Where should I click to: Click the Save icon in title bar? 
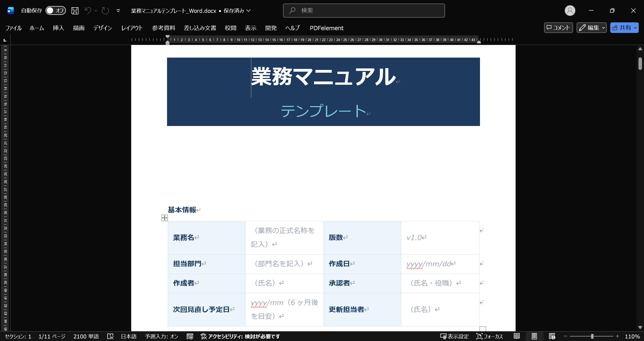[x=75, y=11]
